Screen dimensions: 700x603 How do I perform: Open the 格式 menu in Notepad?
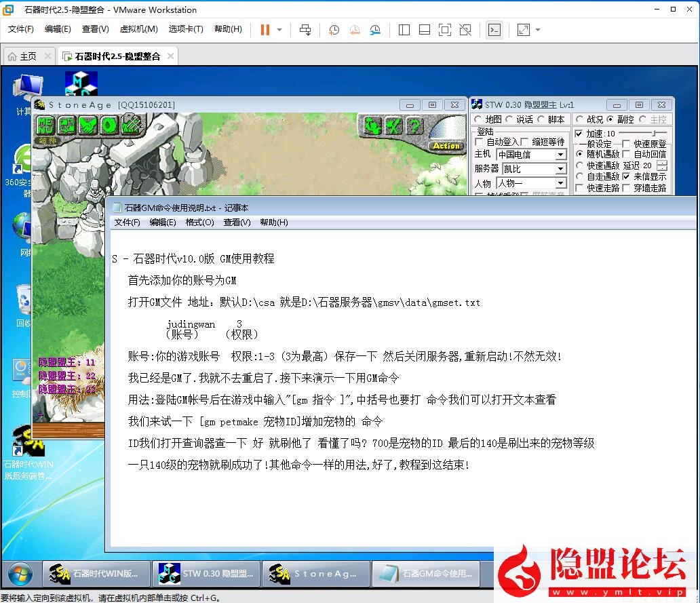(199, 222)
